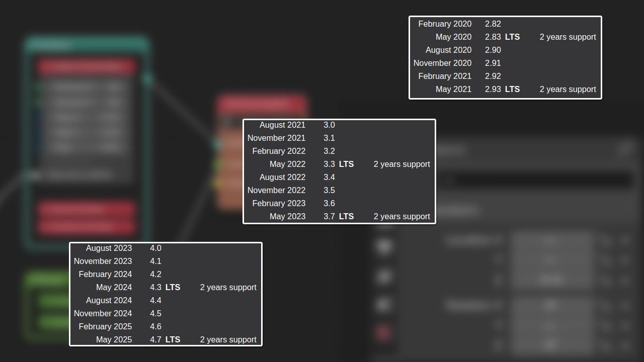Select the August 2021 release row
This screenshot has width=644, height=362.
(339, 125)
